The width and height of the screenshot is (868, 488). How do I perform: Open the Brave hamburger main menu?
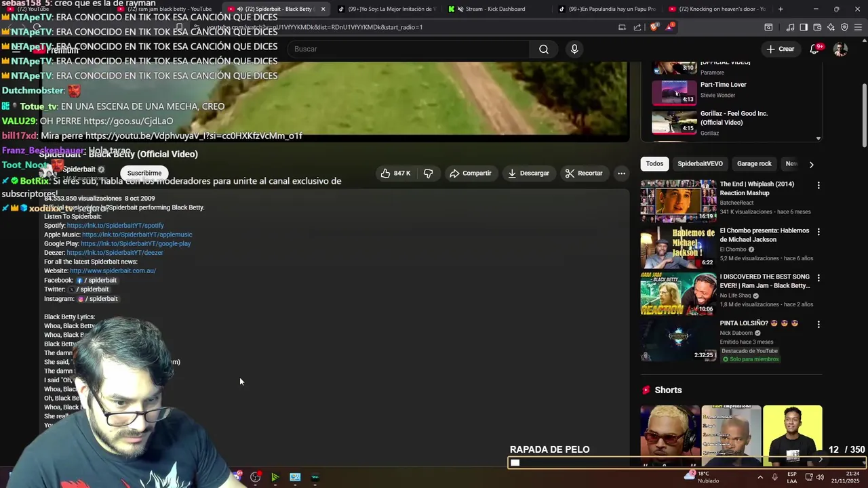coord(858,27)
